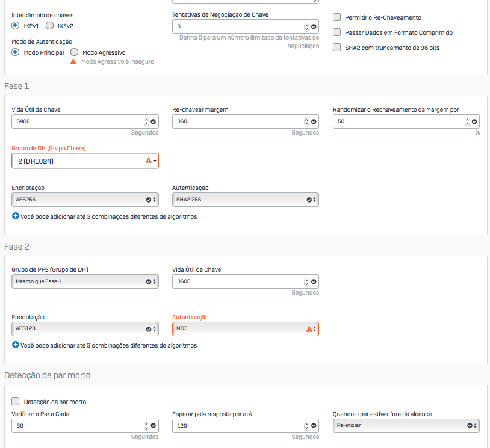The image size is (490, 448).
Task: Toggle Detecção de par morto checkbox
Action: pos(16,402)
